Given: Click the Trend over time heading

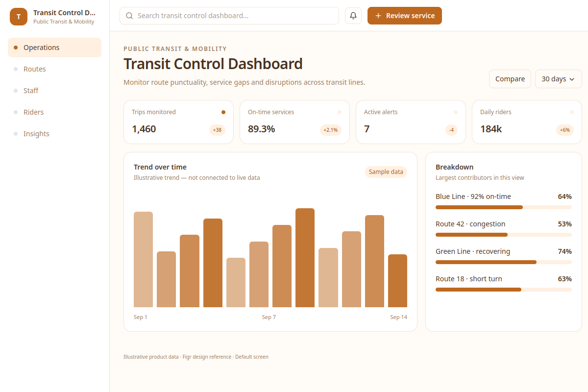Looking at the screenshot, I should tap(160, 167).
